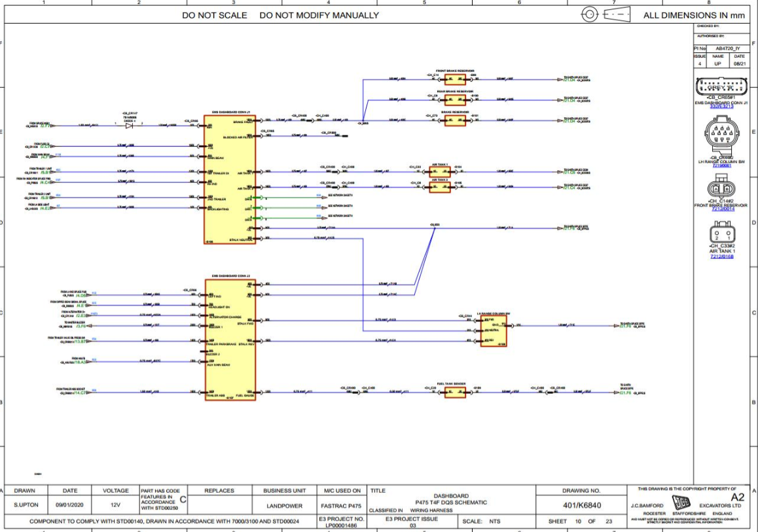
Task: Open part link under FRONT BRAKE RESERVOIR connector
Action: point(723,209)
